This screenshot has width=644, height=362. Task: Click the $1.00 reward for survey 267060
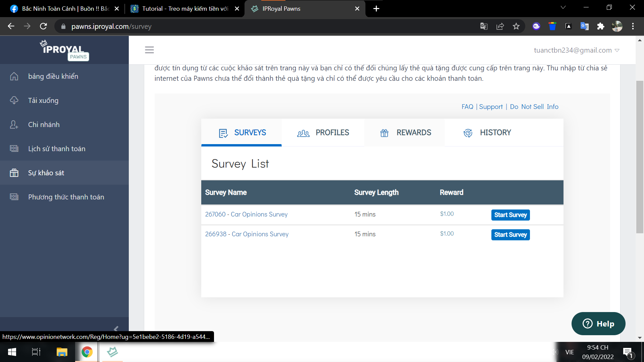pos(447,214)
